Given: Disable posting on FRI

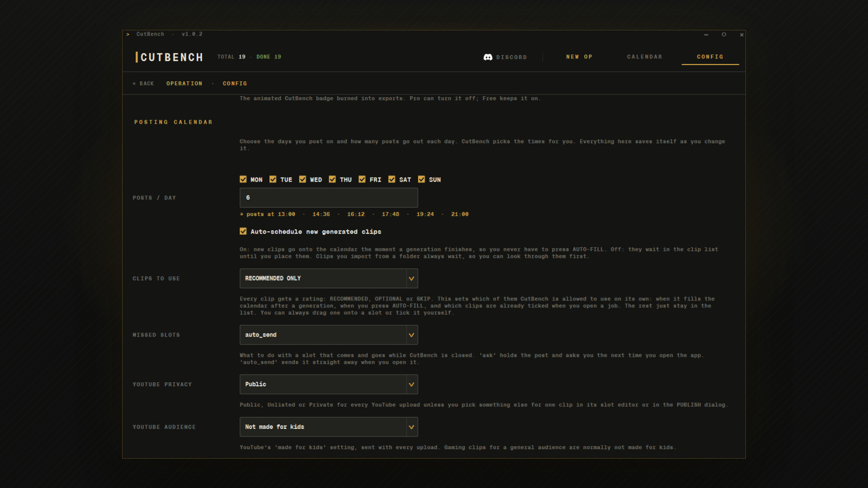Looking at the screenshot, I should click(362, 179).
